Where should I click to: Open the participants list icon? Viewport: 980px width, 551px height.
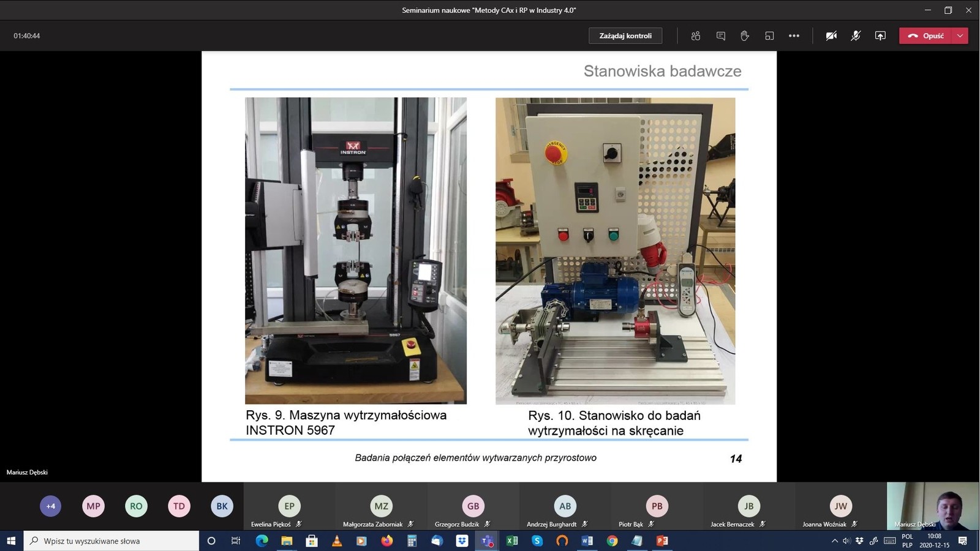point(696,36)
